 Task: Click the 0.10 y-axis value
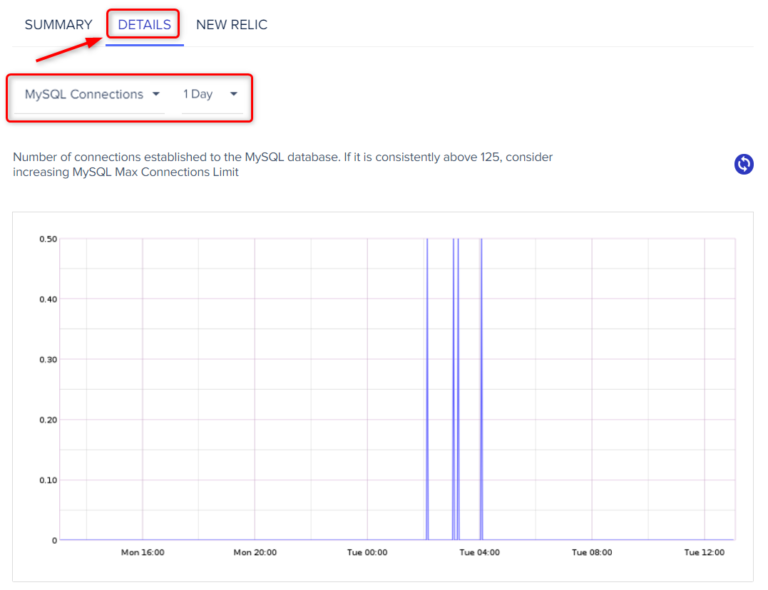tap(47, 480)
